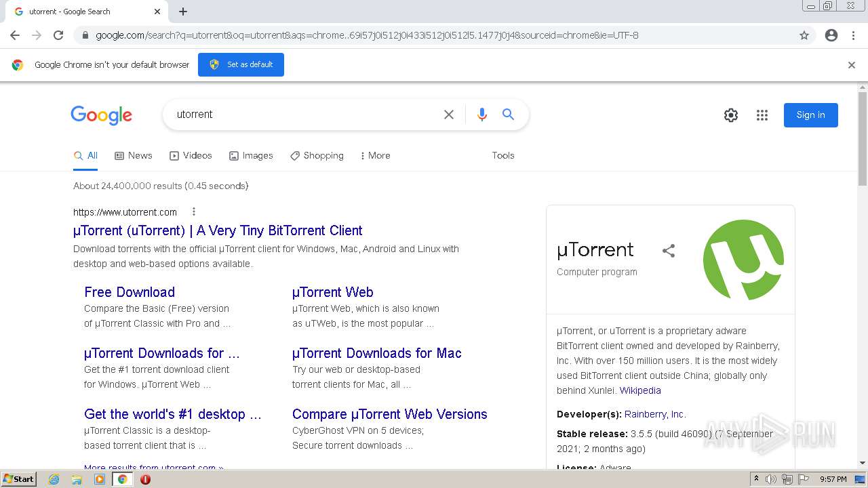Click the µTorrent knowledge panel title
The height and width of the screenshot is (488, 868).
click(595, 250)
